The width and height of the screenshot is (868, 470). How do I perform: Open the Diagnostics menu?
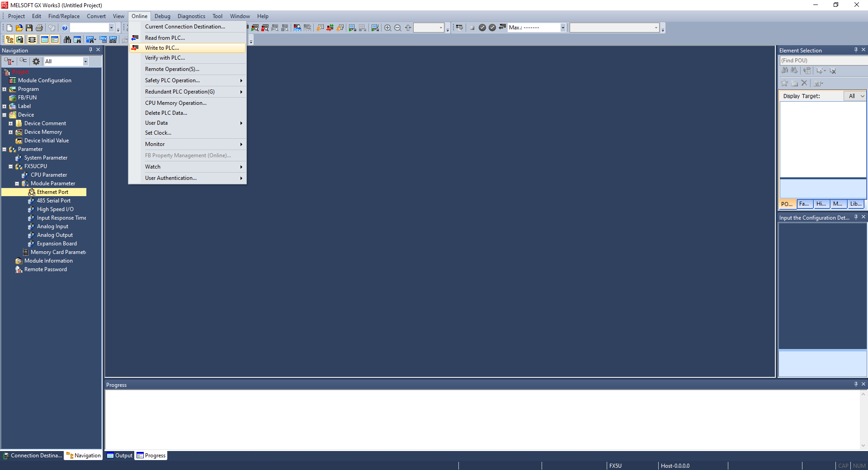(191, 16)
